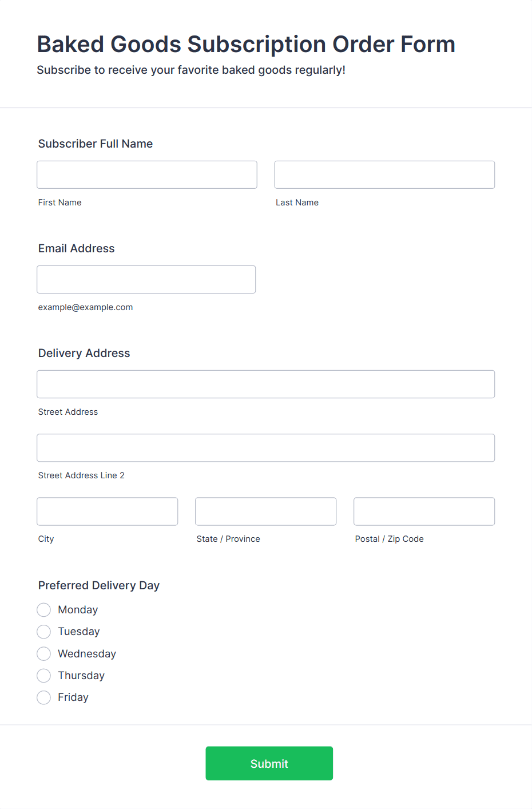The image size is (532, 809).
Task: Click the Subscriber Full Name label
Action: (96, 144)
